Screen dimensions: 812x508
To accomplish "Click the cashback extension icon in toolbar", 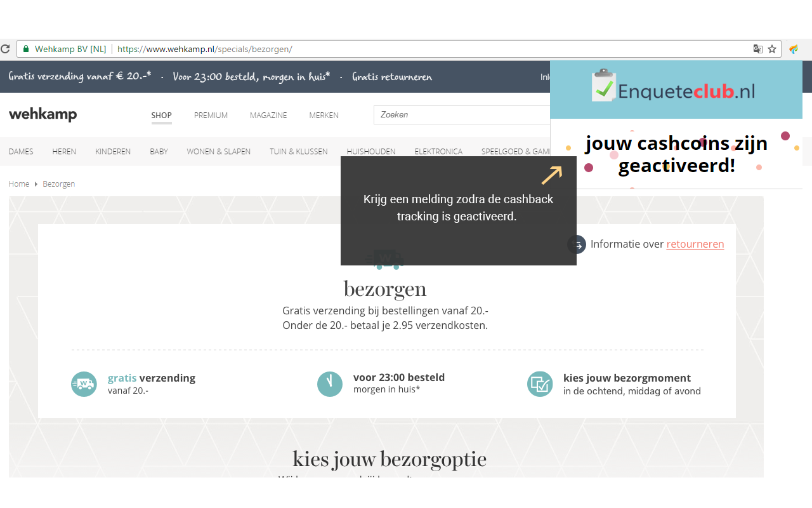I will point(794,49).
